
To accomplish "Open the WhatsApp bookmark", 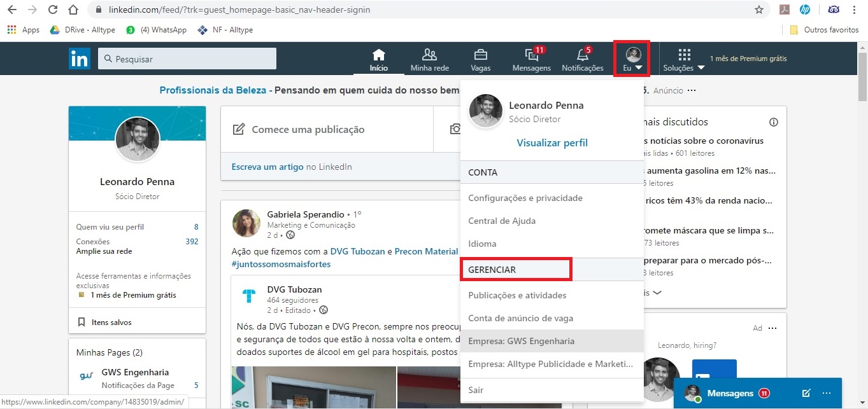I will 156,30.
